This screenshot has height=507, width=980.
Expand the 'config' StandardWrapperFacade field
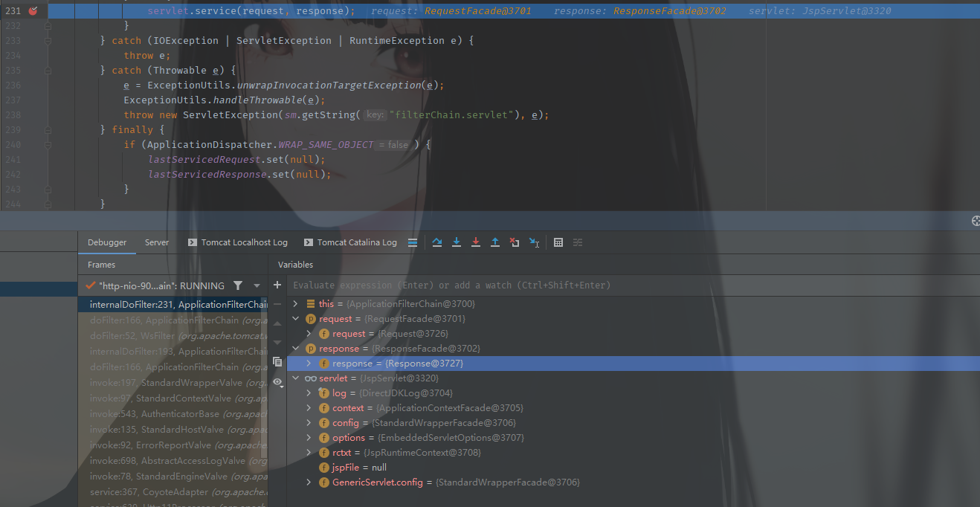click(309, 423)
